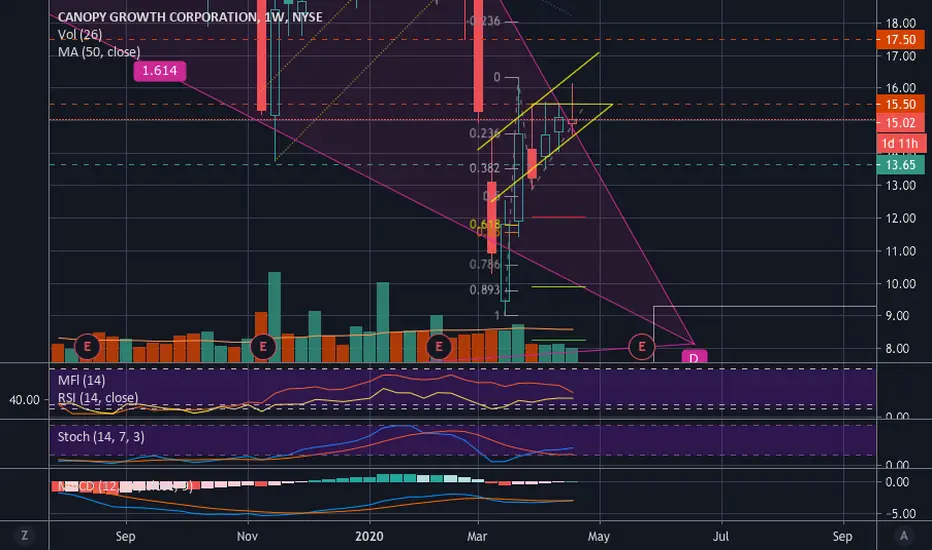Screen dimensions: 932x550
Task: Select the MACD indicator legend
Action: click(125, 486)
